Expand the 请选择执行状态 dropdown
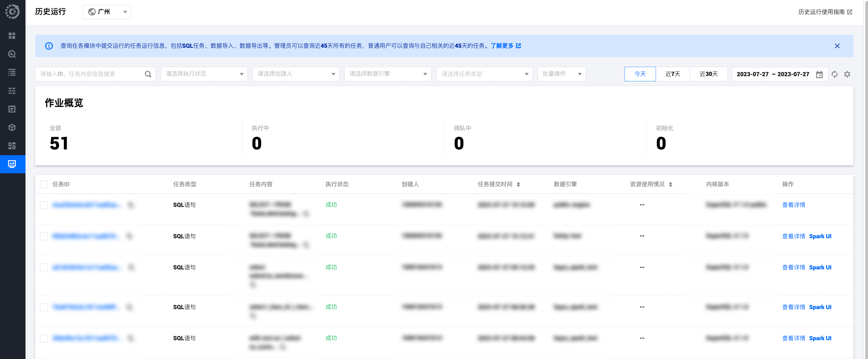Image resolution: width=868 pixels, height=359 pixels. point(204,74)
